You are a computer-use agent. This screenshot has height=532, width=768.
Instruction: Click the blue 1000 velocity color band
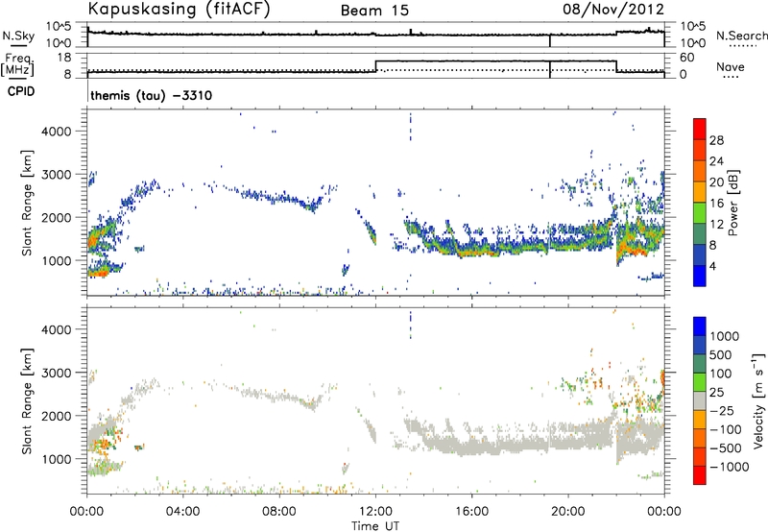click(700, 326)
